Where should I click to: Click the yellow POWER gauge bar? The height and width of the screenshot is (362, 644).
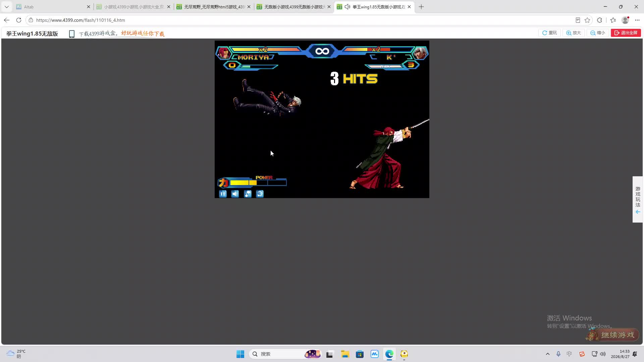tap(258, 183)
